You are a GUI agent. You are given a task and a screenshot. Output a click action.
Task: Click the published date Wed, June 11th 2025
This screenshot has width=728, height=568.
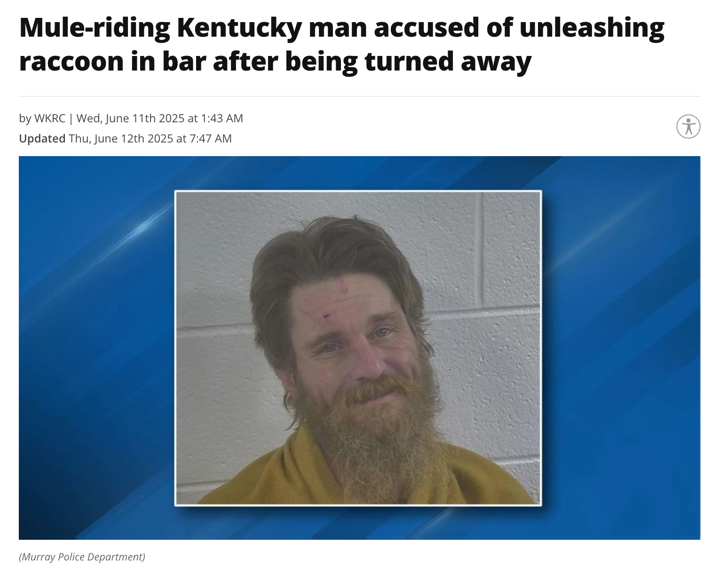tap(130, 118)
